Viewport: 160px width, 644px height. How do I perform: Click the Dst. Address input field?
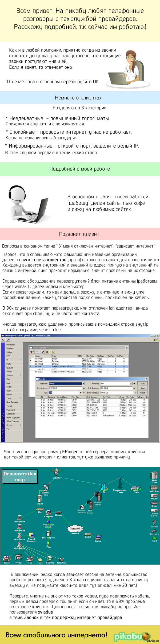pyautogui.click(x=116, y=388)
